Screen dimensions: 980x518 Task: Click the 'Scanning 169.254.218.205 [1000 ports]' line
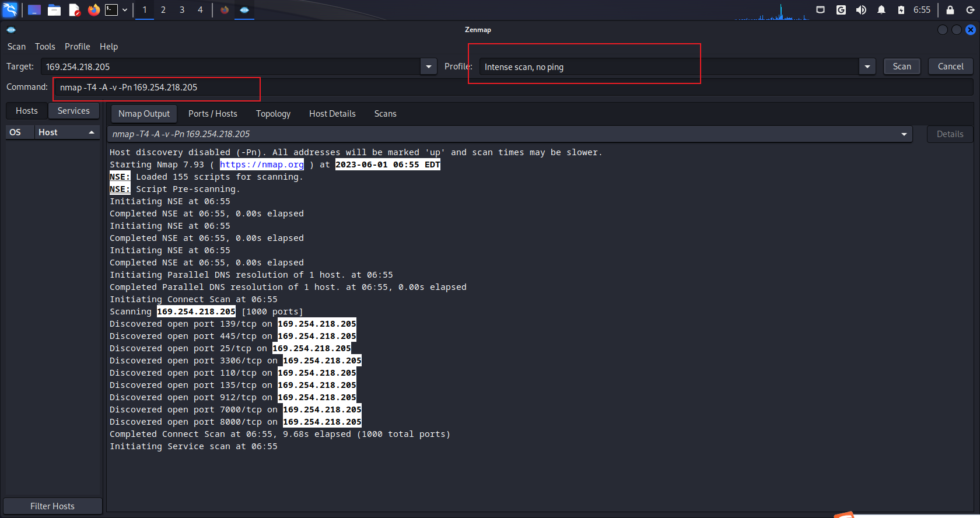206,311
